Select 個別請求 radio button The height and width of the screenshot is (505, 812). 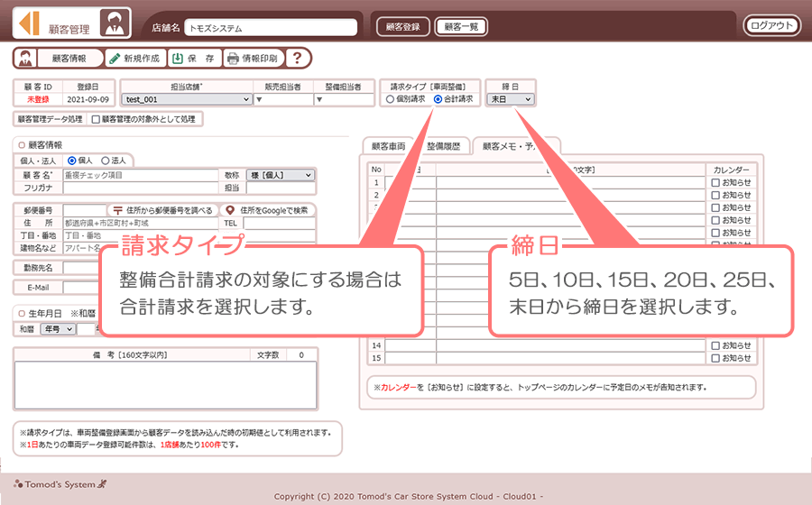pos(390,99)
